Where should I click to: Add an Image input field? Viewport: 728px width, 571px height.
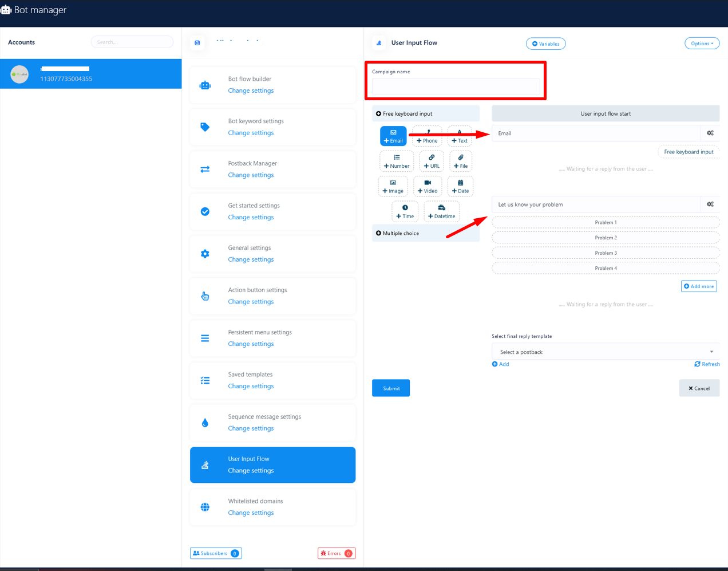tap(393, 187)
